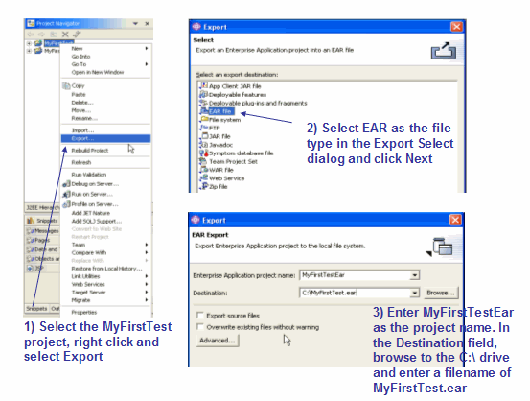Click the Browse... button
This screenshot has height=401, width=530.
point(441,293)
